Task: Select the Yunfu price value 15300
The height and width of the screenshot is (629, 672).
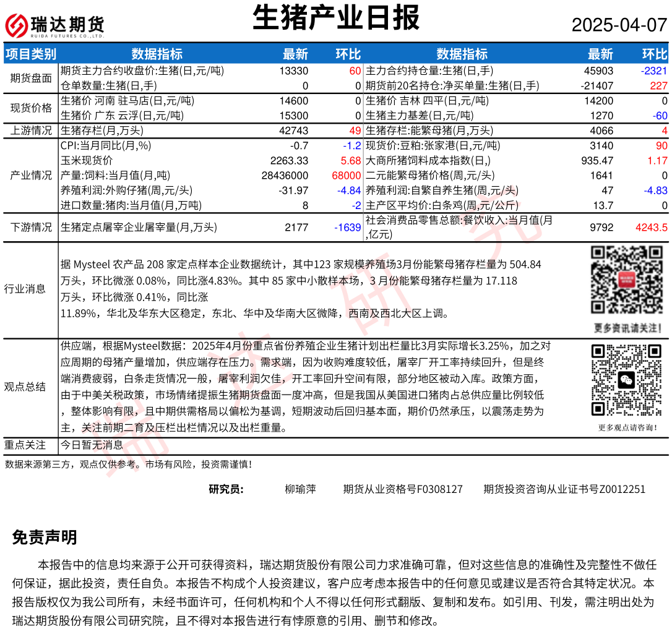Action: [x=293, y=116]
